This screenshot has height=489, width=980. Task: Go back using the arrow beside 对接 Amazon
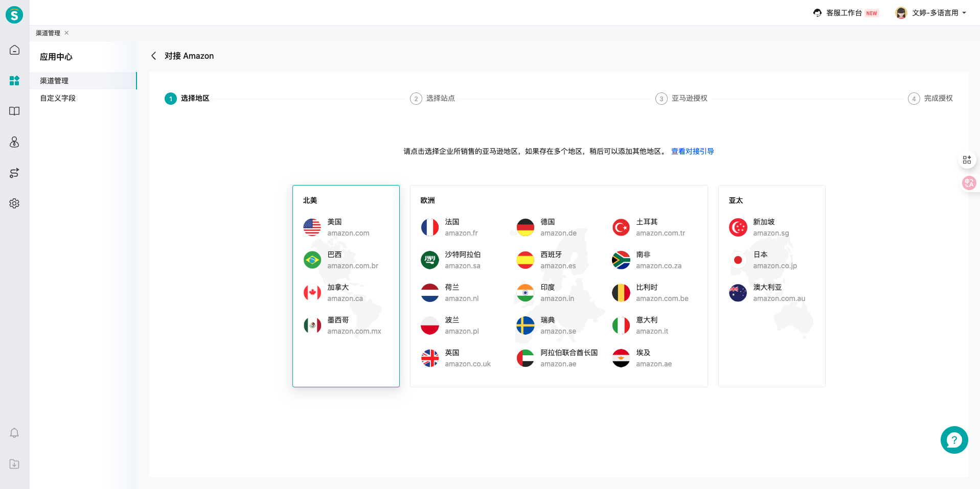coord(153,56)
